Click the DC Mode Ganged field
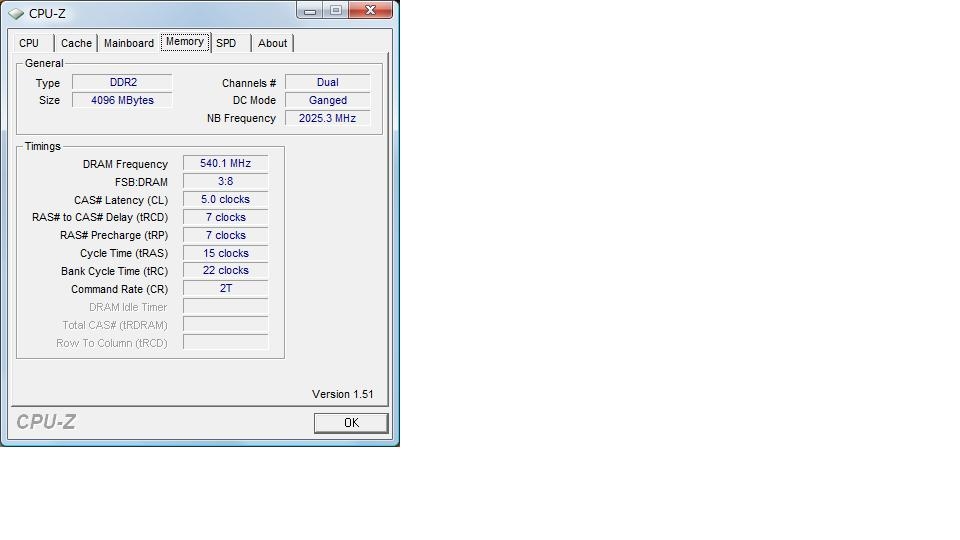 (328, 100)
